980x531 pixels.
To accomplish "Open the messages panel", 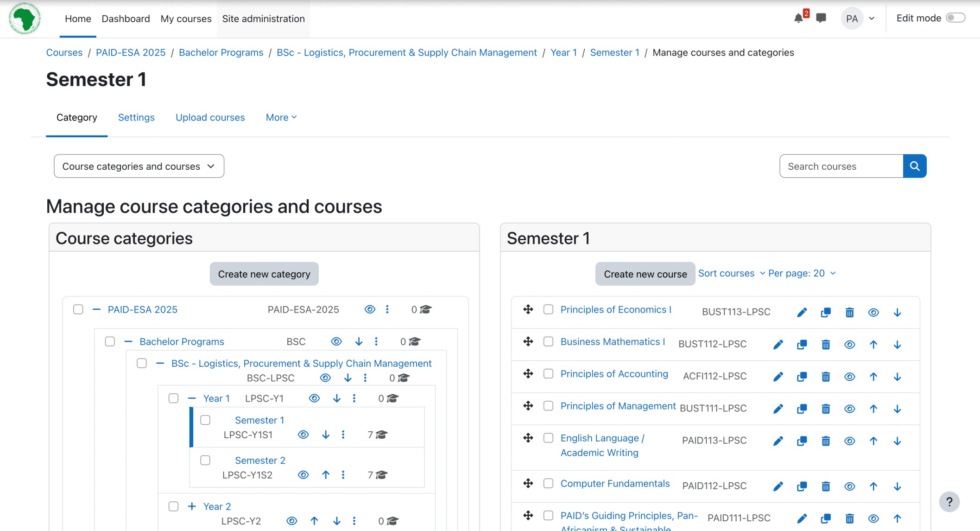I will coord(821,18).
